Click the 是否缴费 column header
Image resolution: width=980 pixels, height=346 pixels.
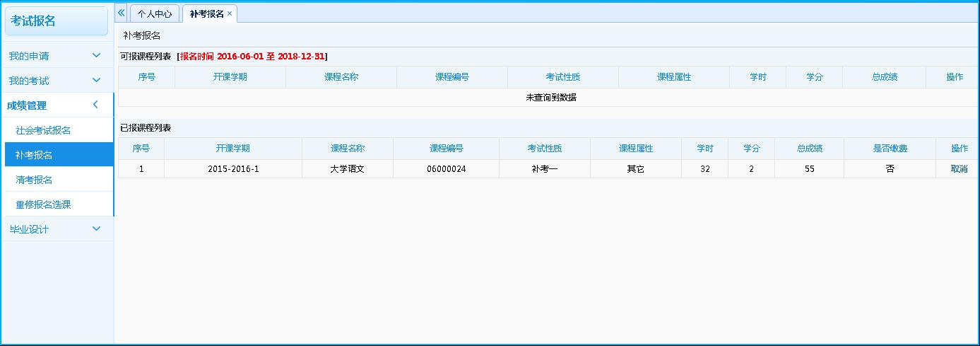click(x=890, y=149)
